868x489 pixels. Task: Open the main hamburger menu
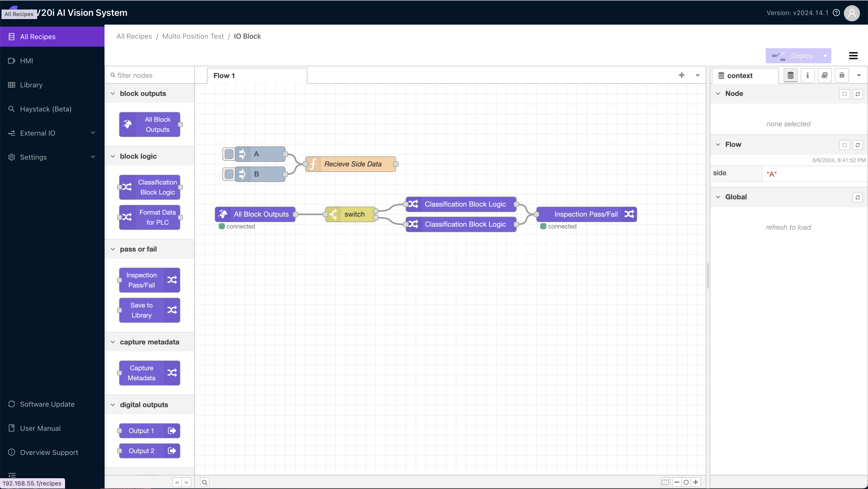(x=853, y=55)
